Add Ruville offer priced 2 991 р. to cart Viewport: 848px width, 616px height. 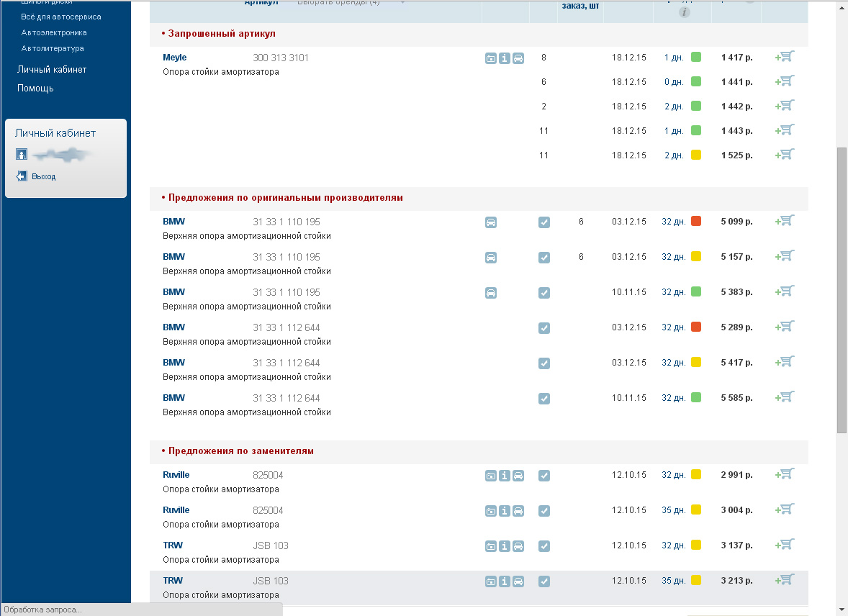[x=785, y=474]
